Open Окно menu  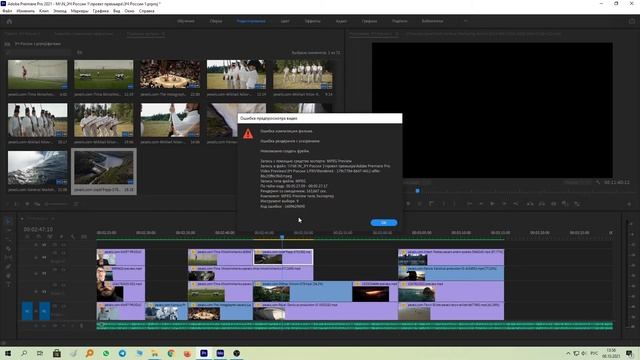pyautogui.click(x=129, y=11)
